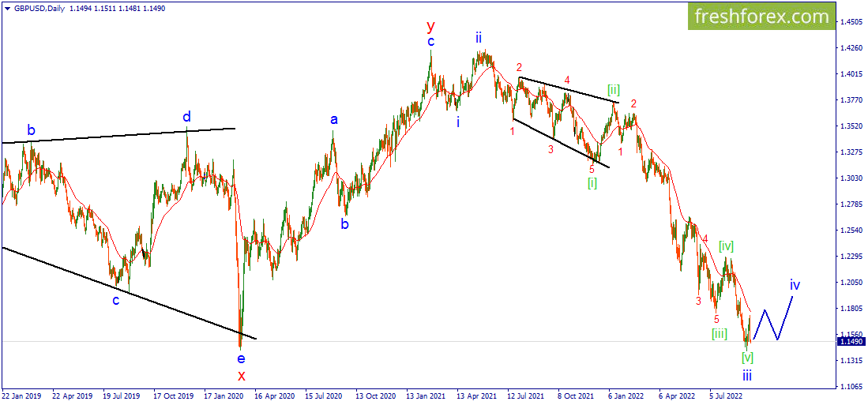Select the green '[iv]' wave label
This screenshot has width=868, height=405.
click(x=727, y=246)
